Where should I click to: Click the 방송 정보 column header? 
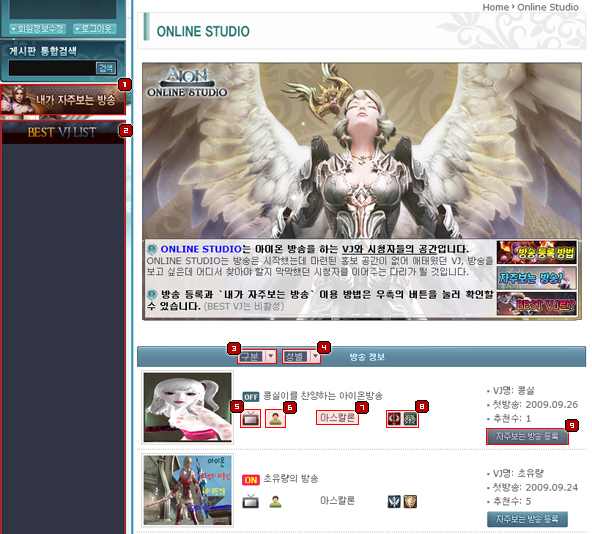click(x=367, y=357)
